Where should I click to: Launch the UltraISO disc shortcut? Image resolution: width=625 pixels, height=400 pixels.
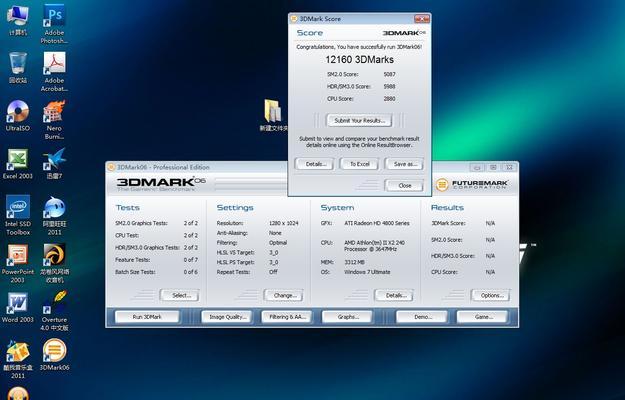tap(18, 116)
